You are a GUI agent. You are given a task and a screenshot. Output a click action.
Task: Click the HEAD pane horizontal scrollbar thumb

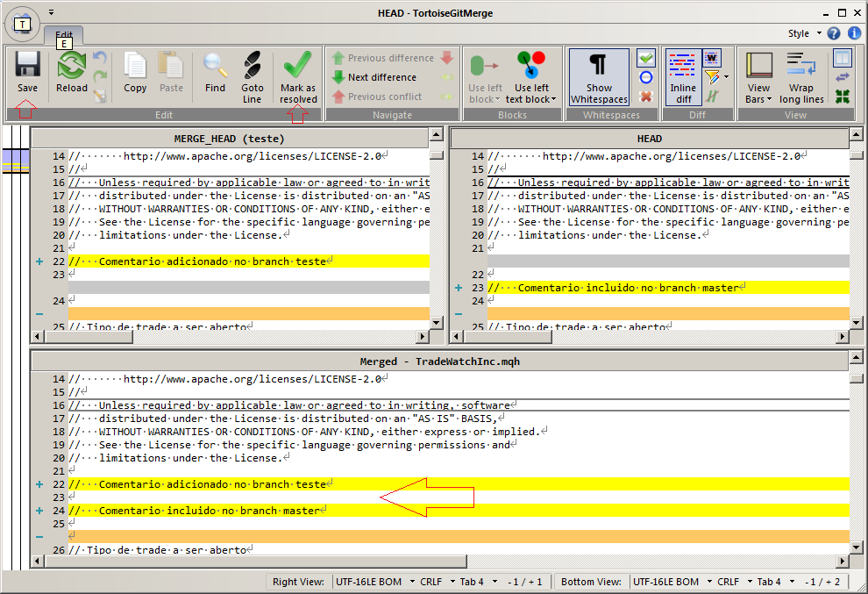(x=507, y=336)
